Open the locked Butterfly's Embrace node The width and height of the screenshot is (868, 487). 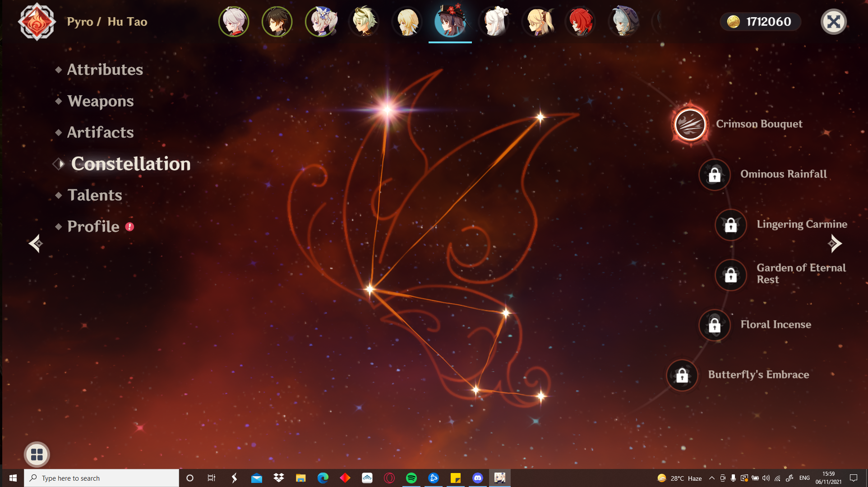coord(682,375)
